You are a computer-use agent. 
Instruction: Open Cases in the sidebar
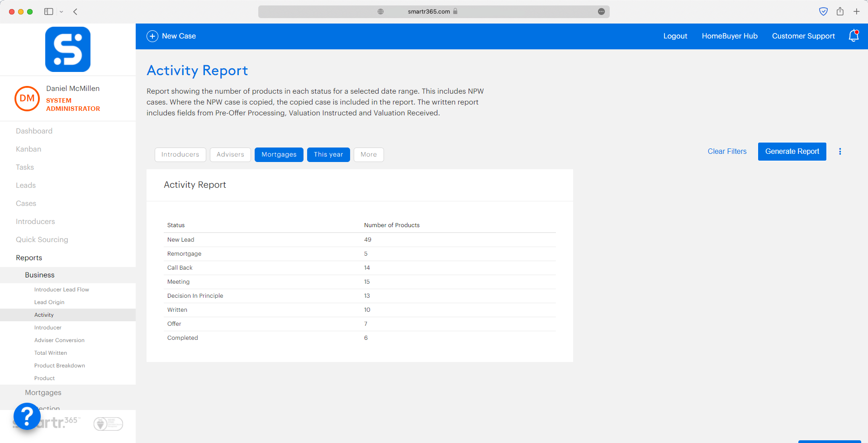26,204
